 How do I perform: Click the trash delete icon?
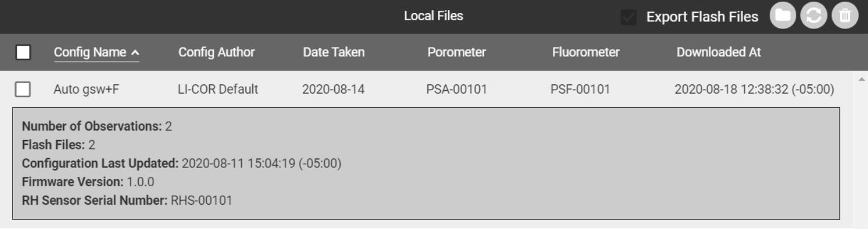pos(844,17)
